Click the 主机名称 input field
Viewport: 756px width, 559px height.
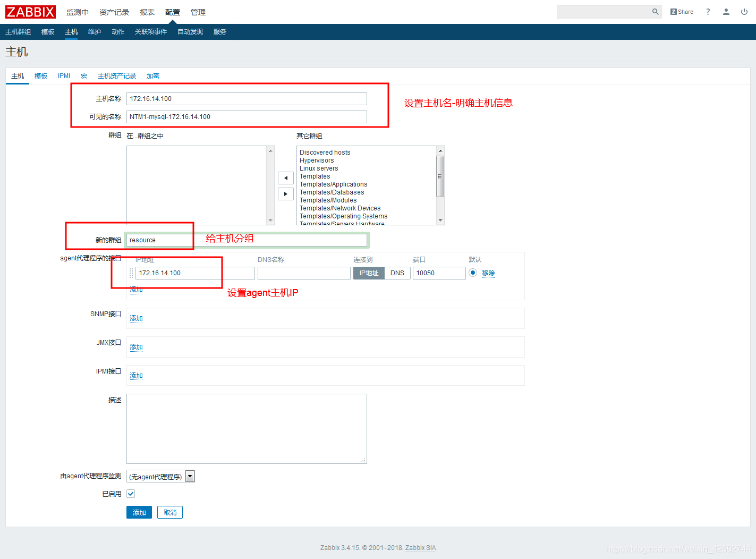coord(247,99)
